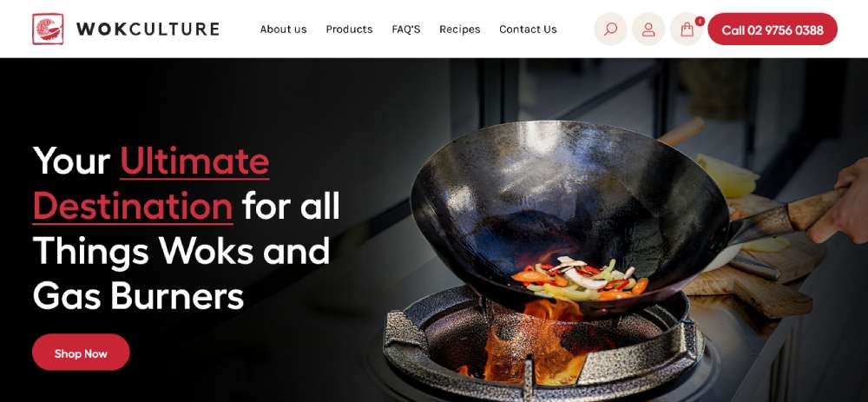Select Contact Us in the navigation

pyautogui.click(x=528, y=30)
